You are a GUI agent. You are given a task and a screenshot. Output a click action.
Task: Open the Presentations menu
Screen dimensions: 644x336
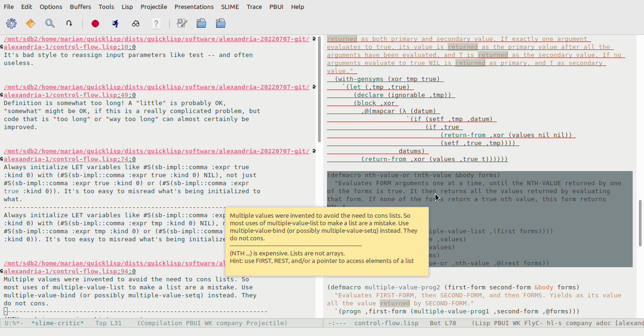(x=194, y=7)
